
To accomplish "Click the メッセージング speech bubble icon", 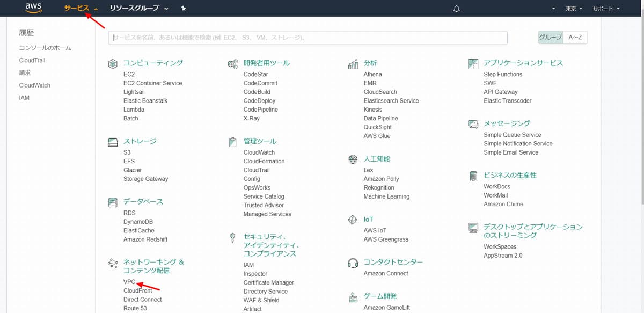I will 473,123.
